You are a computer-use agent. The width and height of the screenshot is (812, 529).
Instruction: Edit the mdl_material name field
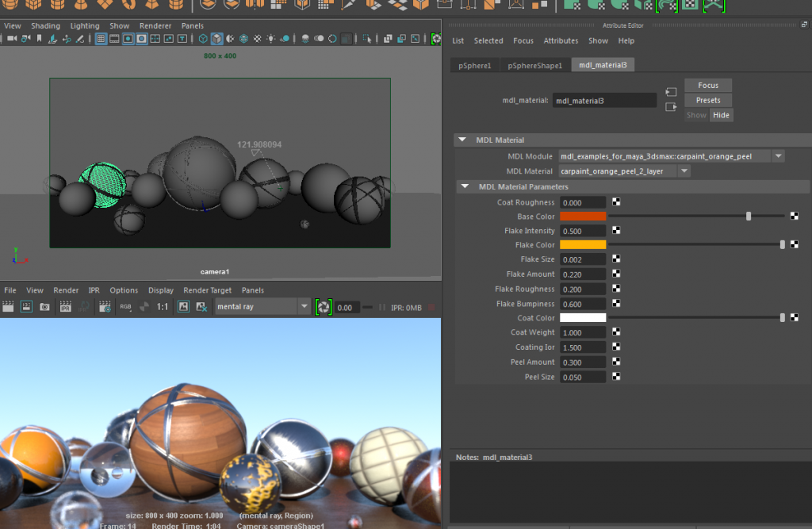(604, 100)
